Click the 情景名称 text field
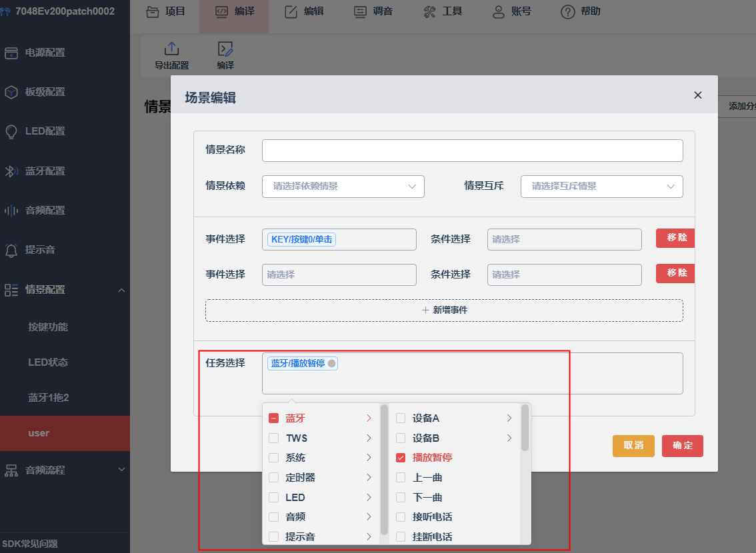 tap(473, 151)
